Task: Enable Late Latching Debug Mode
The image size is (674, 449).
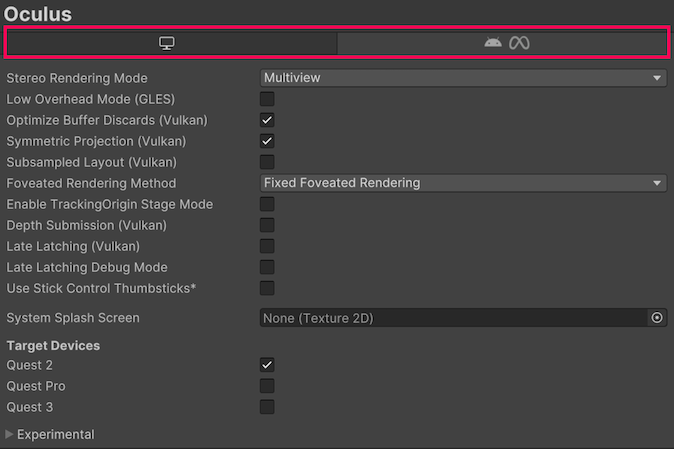Action: click(267, 267)
